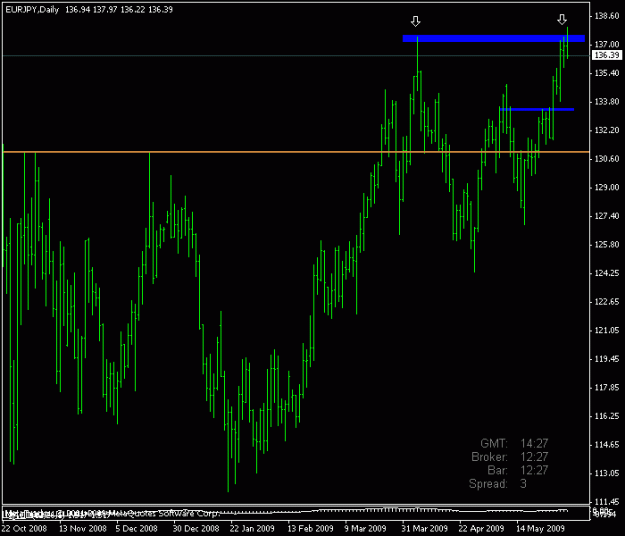Select the thick blue resistance rectangle near 137.40
The height and width of the screenshot is (536, 625).
(x=493, y=38)
